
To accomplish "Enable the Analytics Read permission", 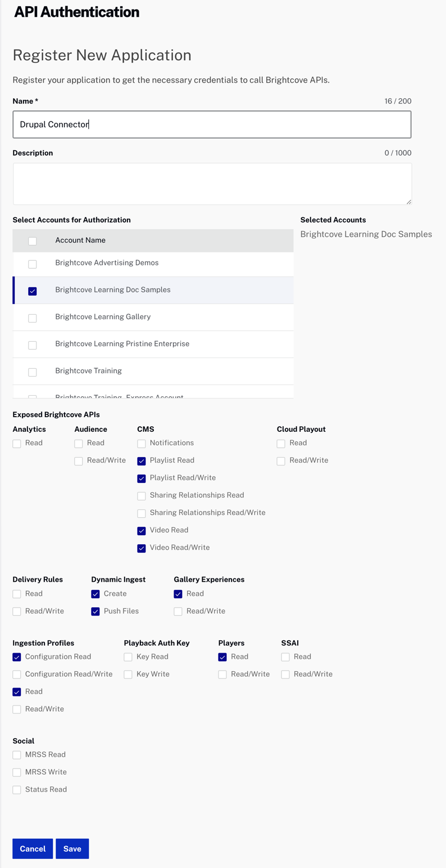I will point(16,444).
